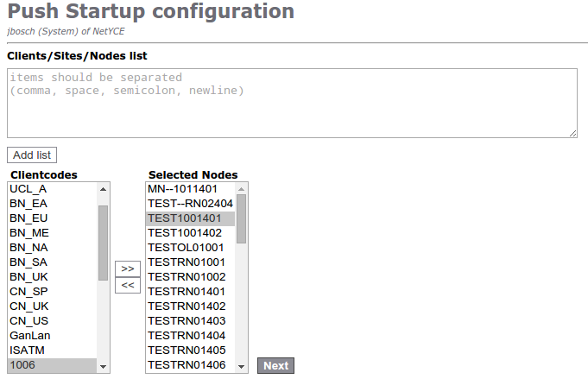Select node MN--1011401
This screenshot has width=588, height=379.
[182, 189]
